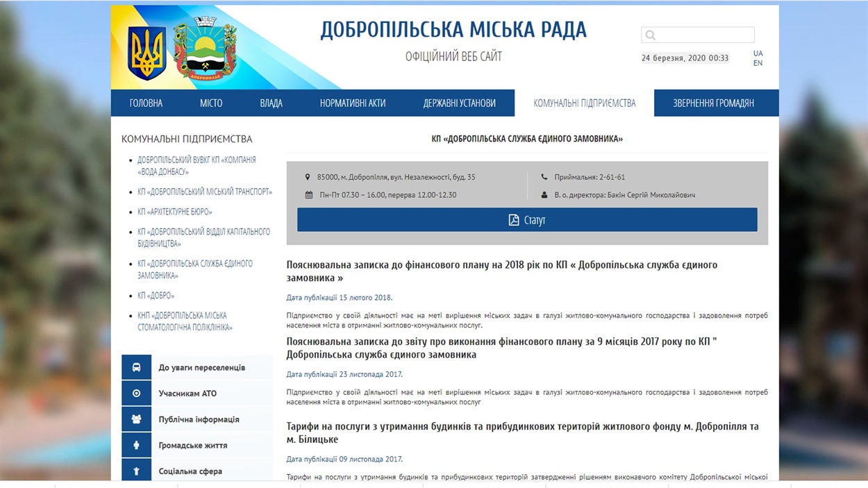The width and height of the screenshot is (868, 488).
Task: Click the map pin address icon
Action: pyautogui.click(x=308, y=177)
